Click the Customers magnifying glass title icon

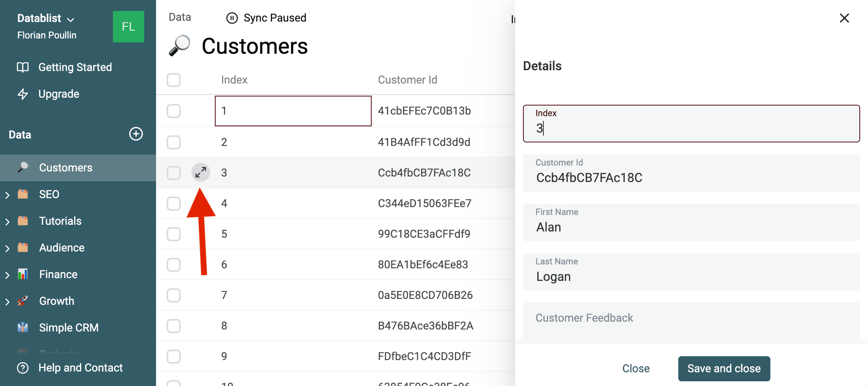point(180,46)
